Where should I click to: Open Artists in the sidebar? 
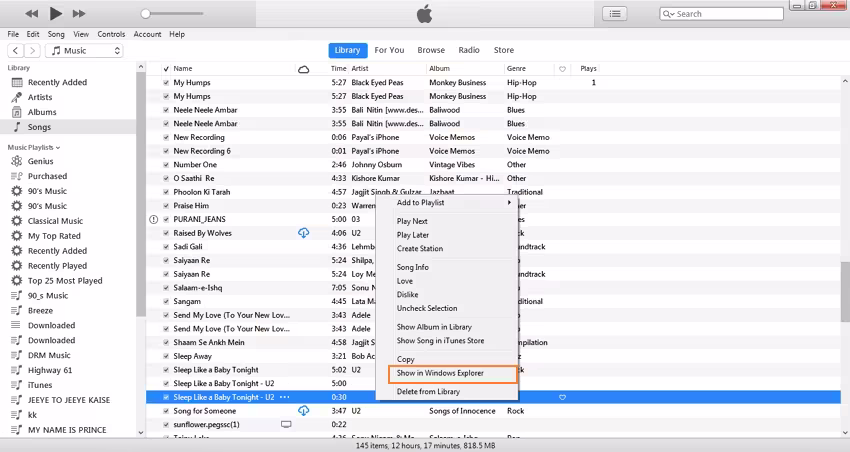point(40,97)
